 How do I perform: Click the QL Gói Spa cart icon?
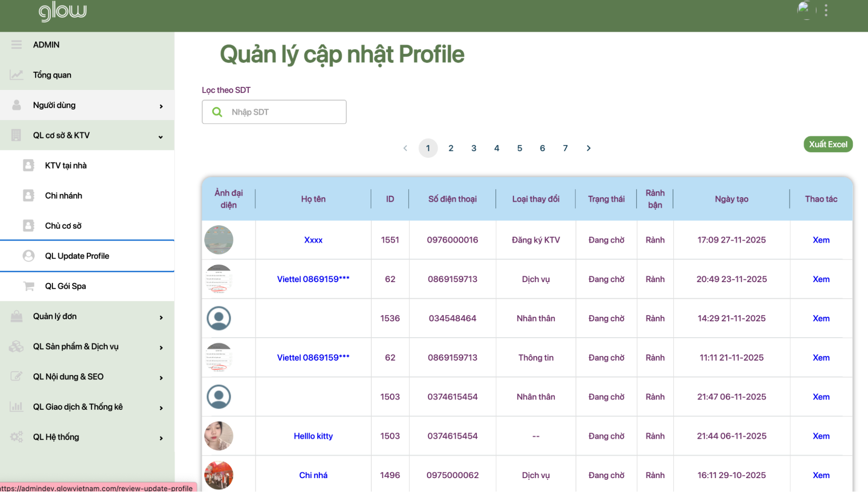pos(29,286)
